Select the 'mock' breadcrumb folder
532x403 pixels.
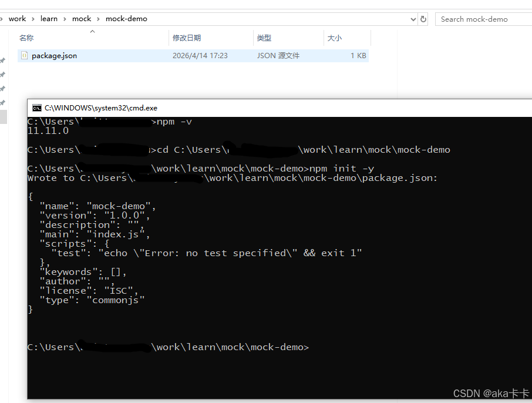click(82, 19)
